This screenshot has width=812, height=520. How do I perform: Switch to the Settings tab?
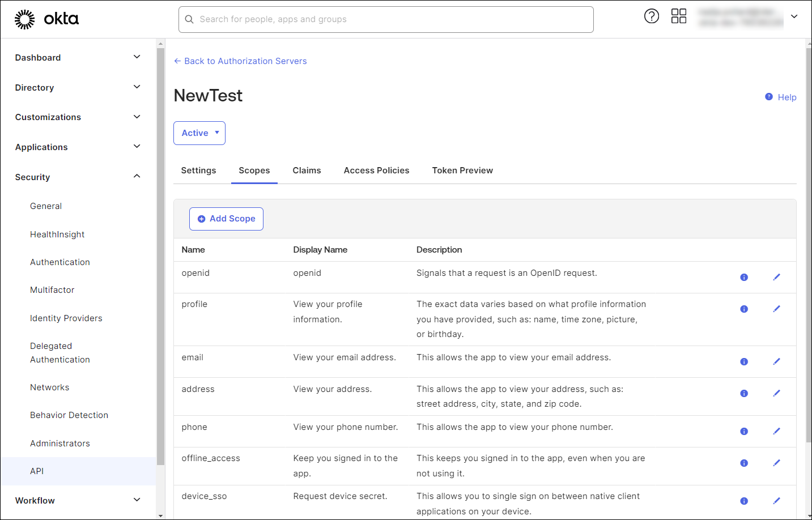pos(198,171)
